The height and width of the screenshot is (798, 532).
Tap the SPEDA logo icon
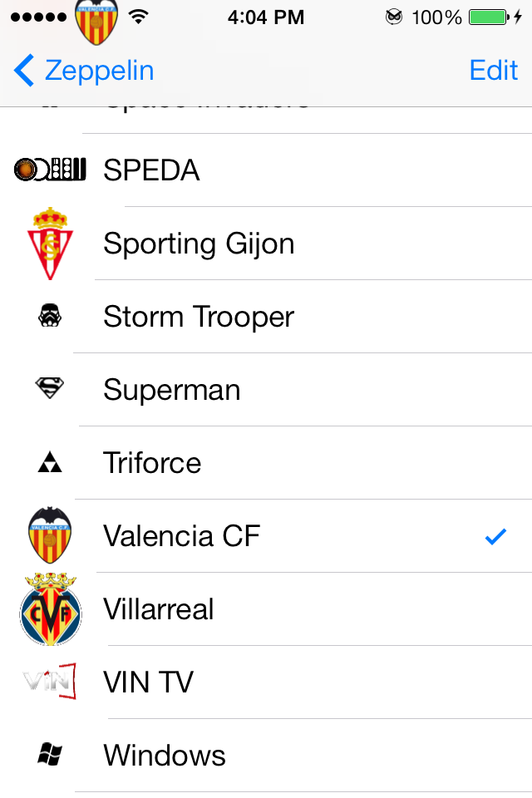tap(50, 170)
